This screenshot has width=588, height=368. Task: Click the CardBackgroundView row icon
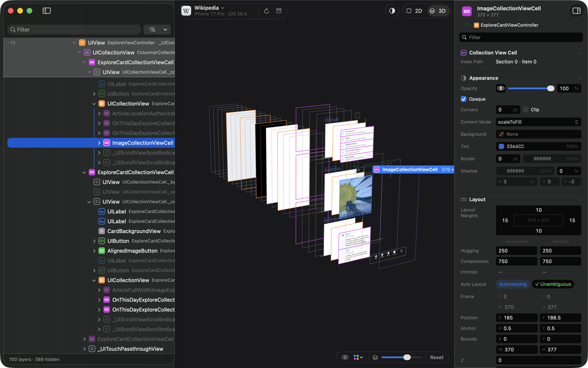click(102, 231)
